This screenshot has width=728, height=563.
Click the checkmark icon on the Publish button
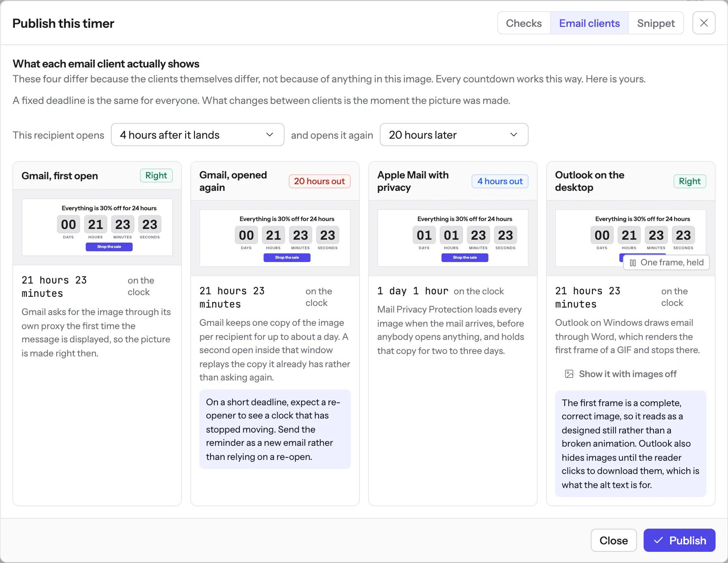pos(659,540)
